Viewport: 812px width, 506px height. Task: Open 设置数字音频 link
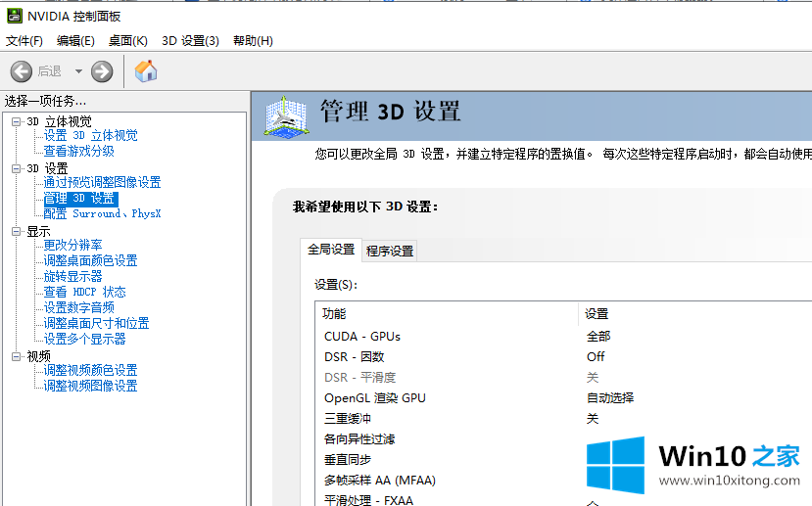click(x=78, y=308)
